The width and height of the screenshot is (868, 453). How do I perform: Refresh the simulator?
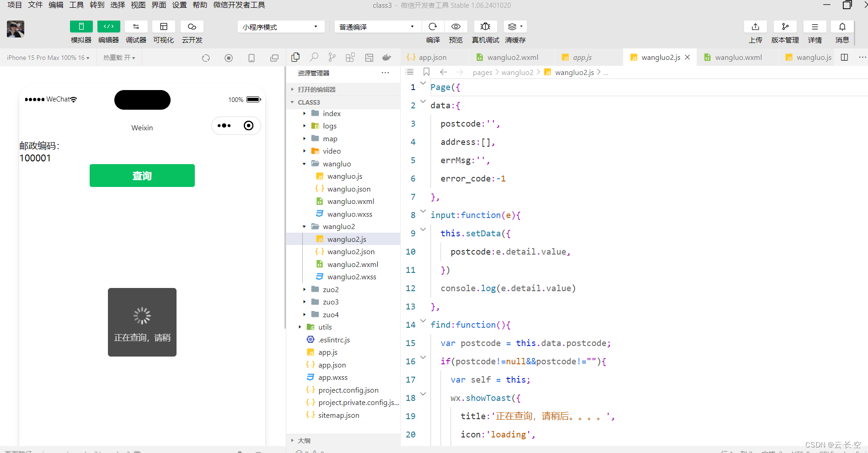[206, 58]
